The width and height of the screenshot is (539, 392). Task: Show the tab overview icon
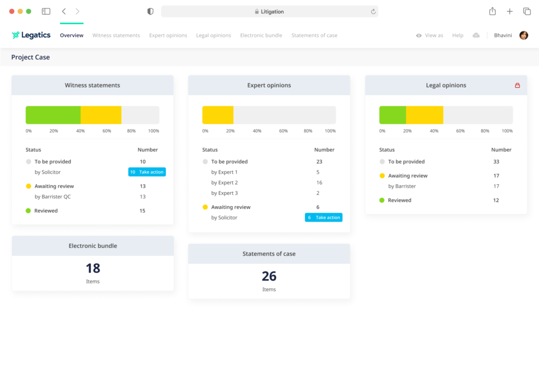pos(526,12)
